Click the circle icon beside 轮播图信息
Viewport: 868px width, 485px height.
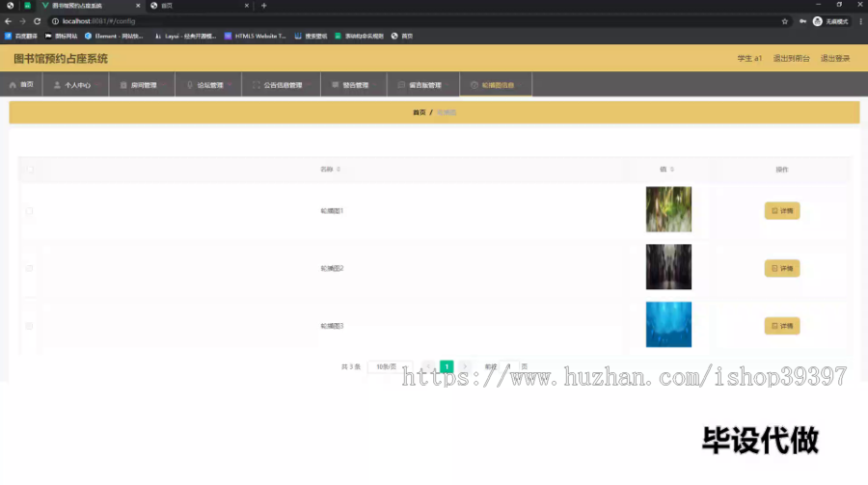(475, 85)
